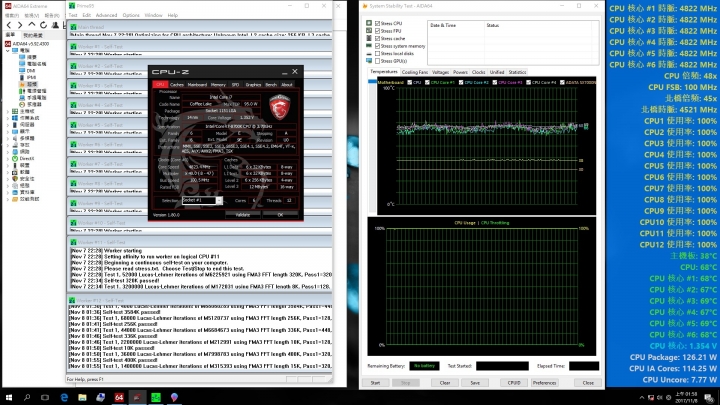This screenshot has width=720, height=405.
Task: Uncheck Stress FPU option
Action: pyautogui.click(x=377, y=31)
